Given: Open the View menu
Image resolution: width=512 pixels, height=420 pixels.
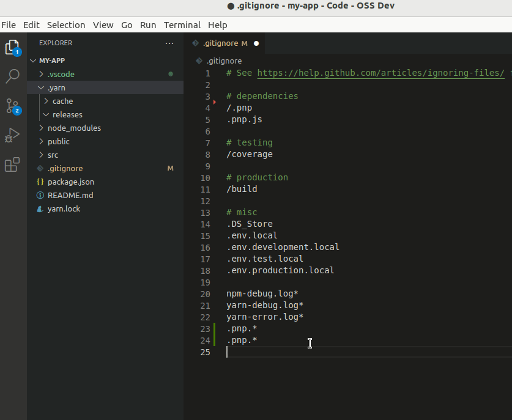Looking at the screenshot, I should (103, 25).
